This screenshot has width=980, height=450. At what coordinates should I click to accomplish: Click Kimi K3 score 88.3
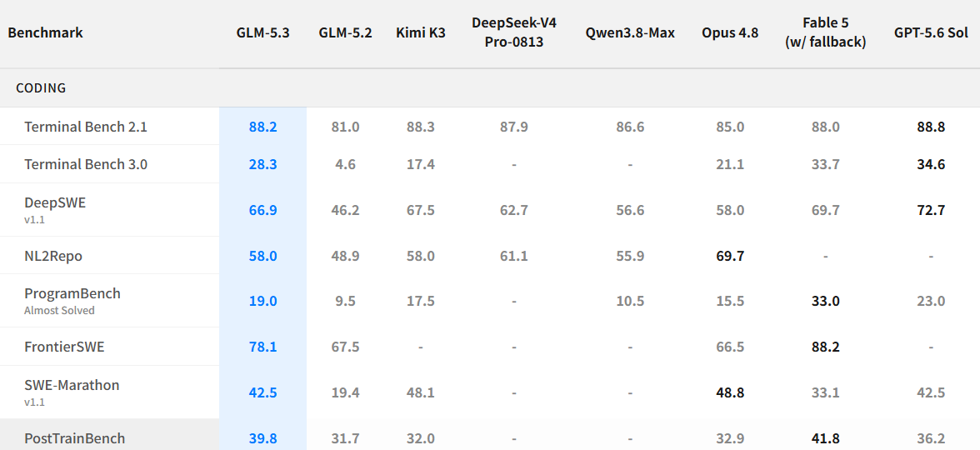pyautogui.click(x=421, y=127)
